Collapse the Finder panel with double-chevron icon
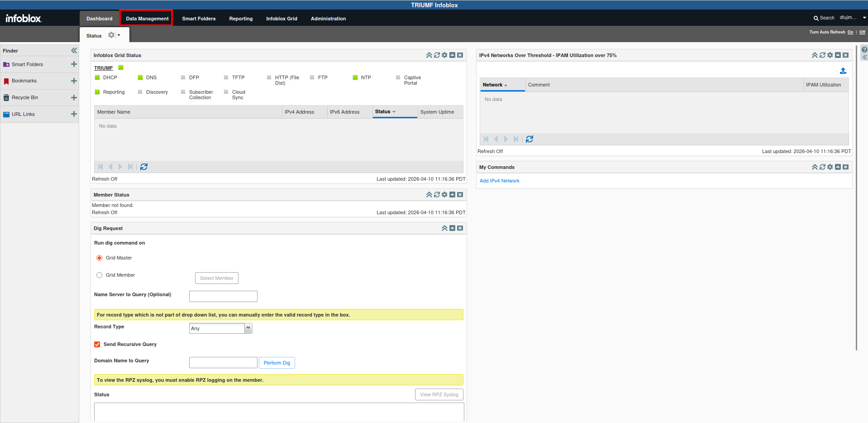This screenshot has width=868, height=423. 74,51
